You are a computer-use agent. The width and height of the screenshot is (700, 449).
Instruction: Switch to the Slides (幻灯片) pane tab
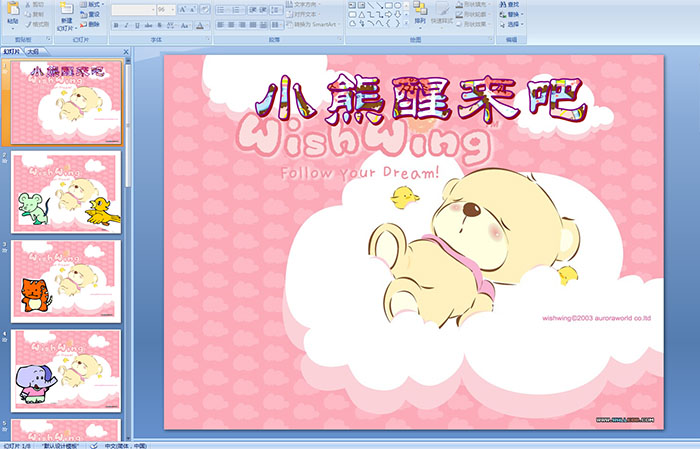12,52
